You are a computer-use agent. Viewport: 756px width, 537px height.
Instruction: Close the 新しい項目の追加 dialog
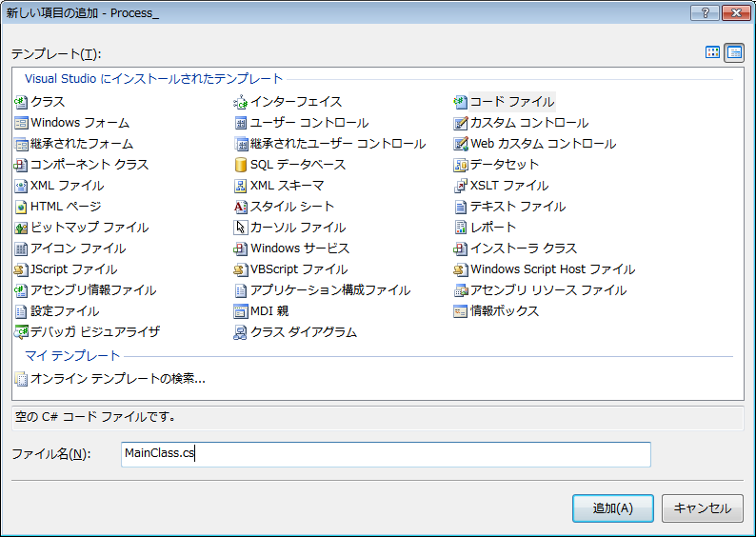(736, 13)
